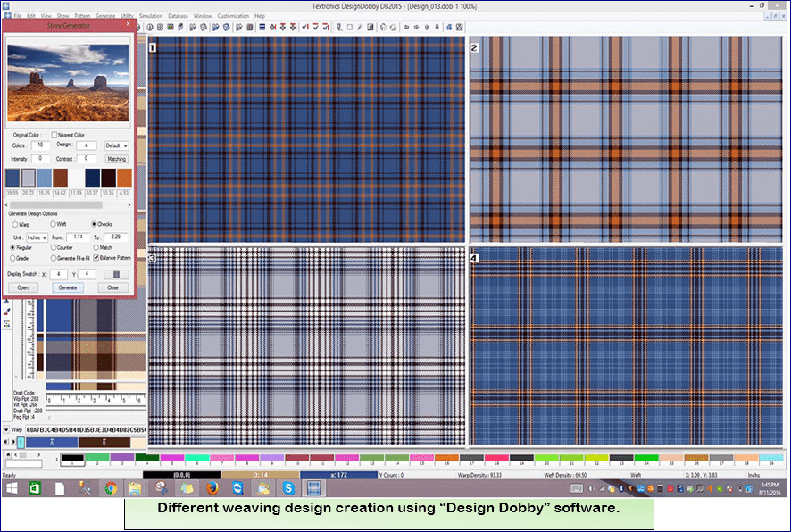This screenshot has height=532, width=791.
Task: Open the Utility menu
Action: [127, 16]
